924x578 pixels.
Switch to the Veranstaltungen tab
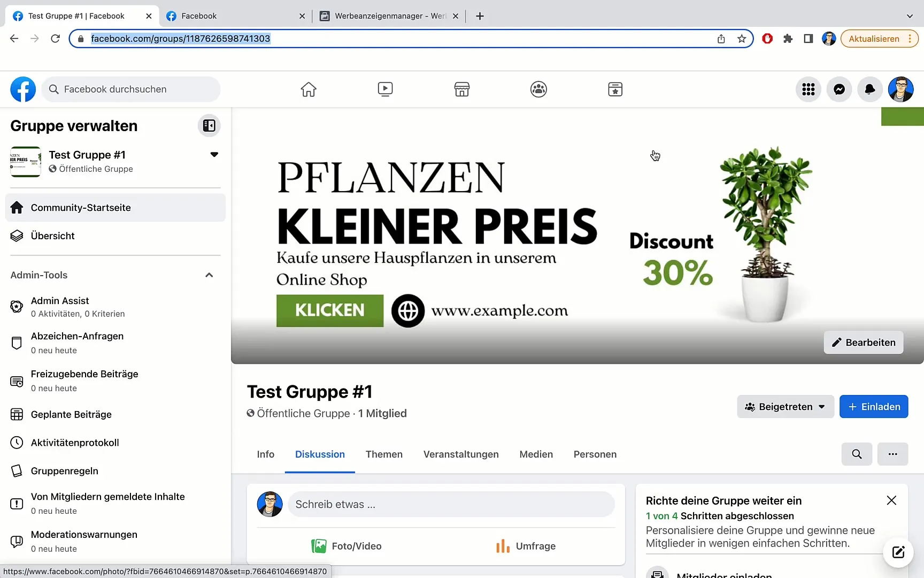coord(461,454)
